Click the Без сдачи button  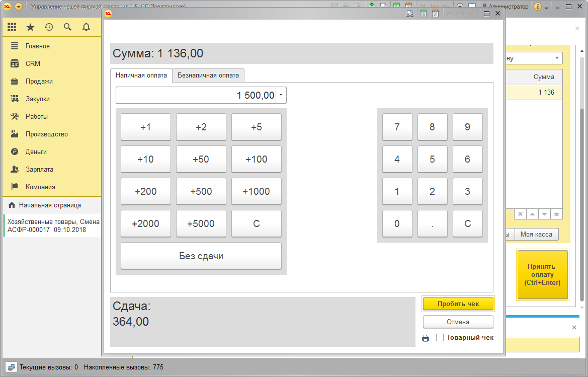point(201,256)
